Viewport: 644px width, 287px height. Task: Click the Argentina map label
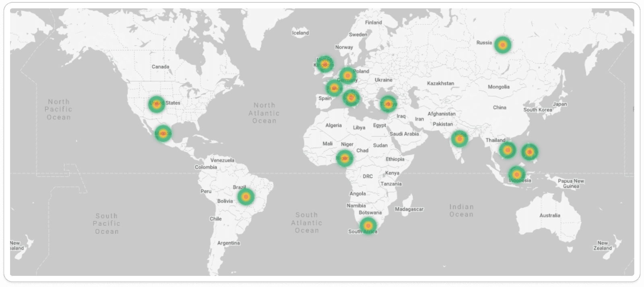coord(229,243)
